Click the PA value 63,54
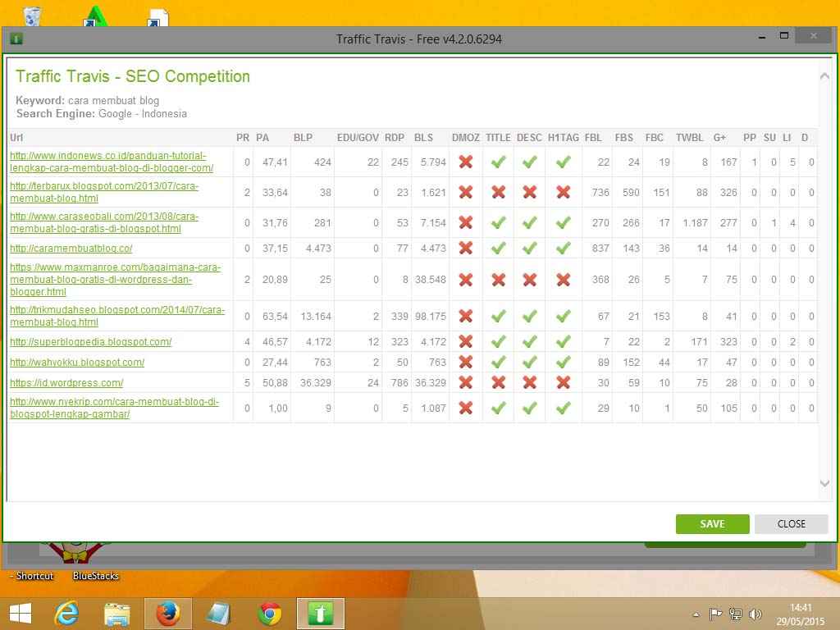Image resolution: width=840 pixels, height=630 pixels. point(275,316)
